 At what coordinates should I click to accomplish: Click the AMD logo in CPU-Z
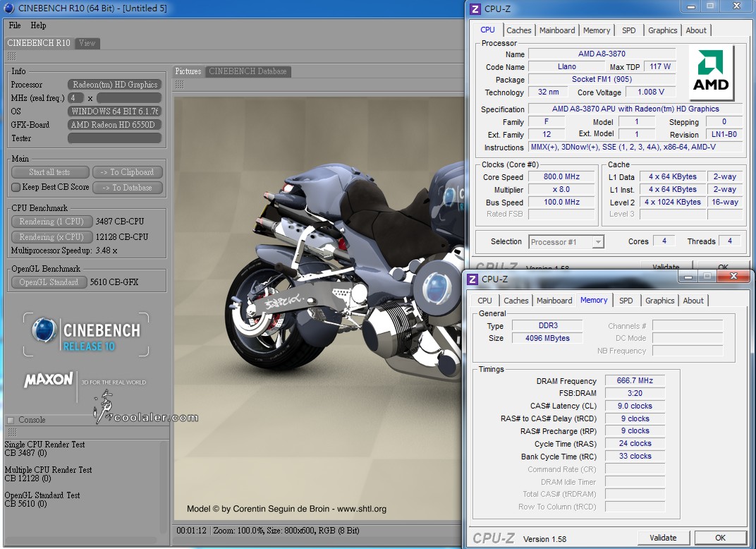[711, 73]
